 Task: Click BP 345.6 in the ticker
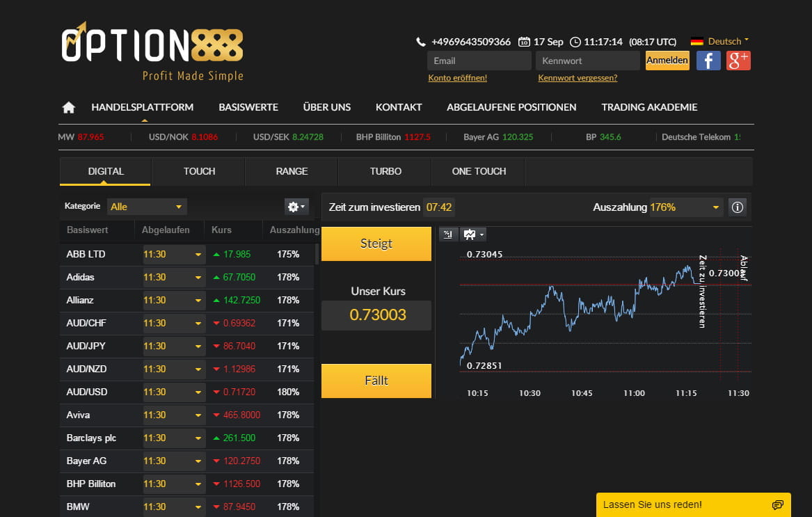coord(603,137)
